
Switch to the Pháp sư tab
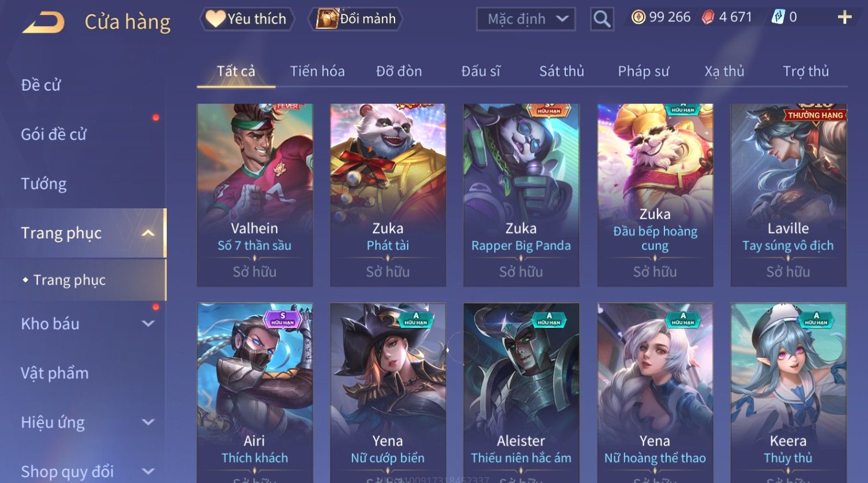point(643,71)
